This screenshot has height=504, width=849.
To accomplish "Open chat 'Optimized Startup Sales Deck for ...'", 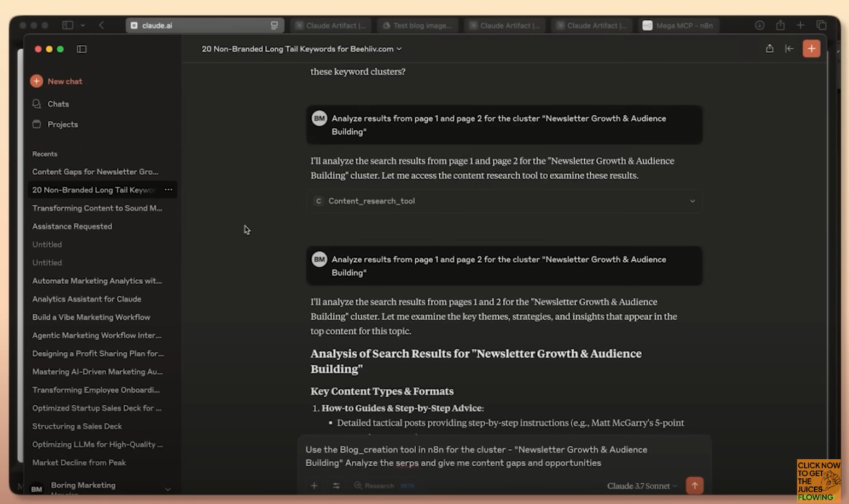I will (x=97, y=408).
